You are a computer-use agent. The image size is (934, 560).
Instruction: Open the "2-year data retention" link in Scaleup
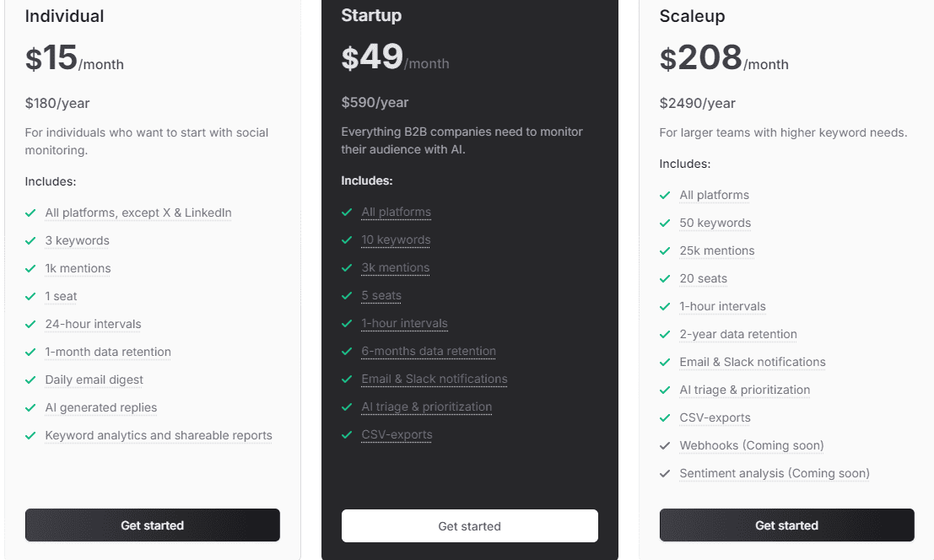[737, 334]
